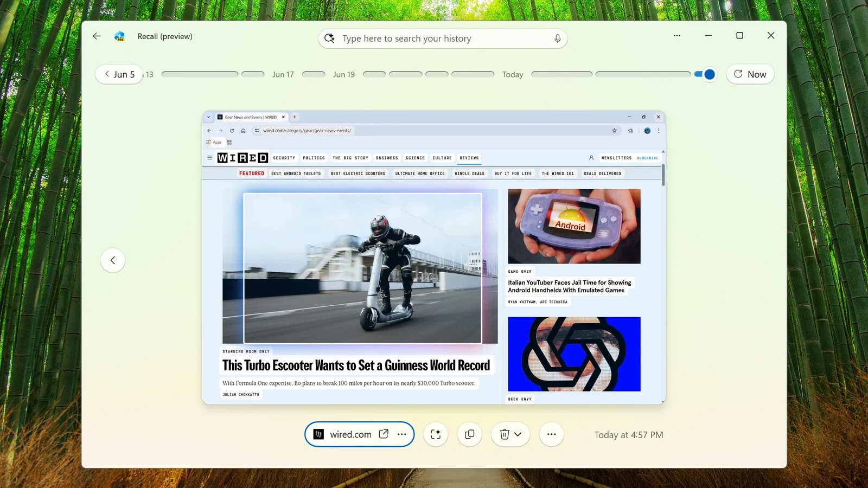The height and width of the screenshot is (488, 868).
Task: Open wired.com in browser via external-link icon
Action: coord(384,434)
